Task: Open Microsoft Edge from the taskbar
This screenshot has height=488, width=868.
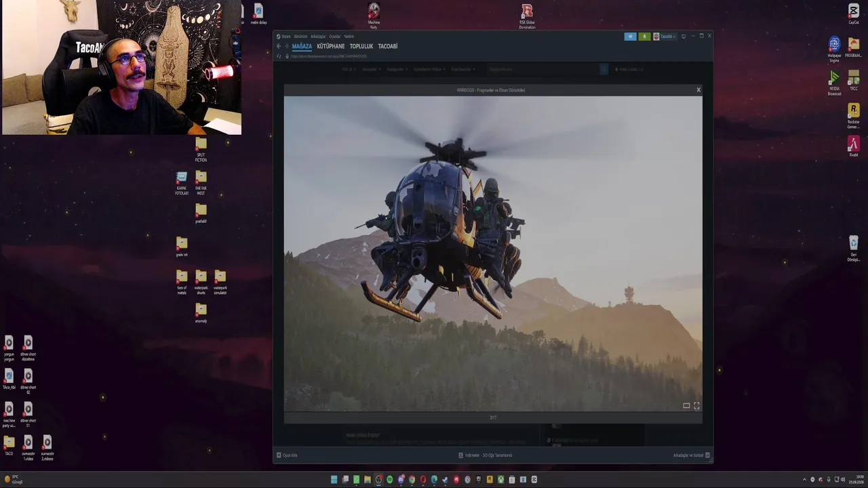Action: click(434, 480)
